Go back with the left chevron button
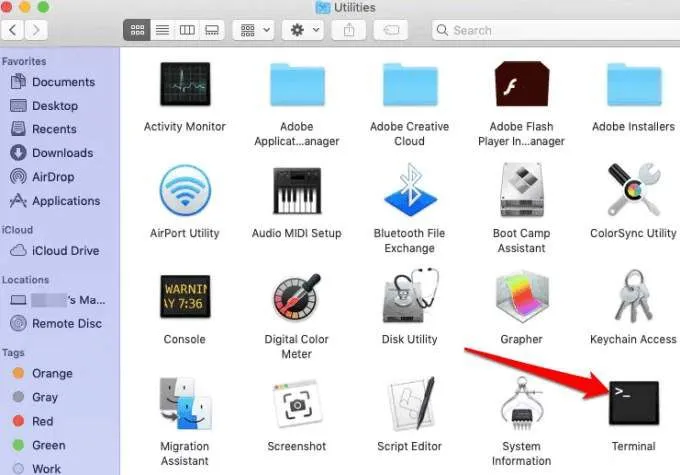 [x=13, y=30]
